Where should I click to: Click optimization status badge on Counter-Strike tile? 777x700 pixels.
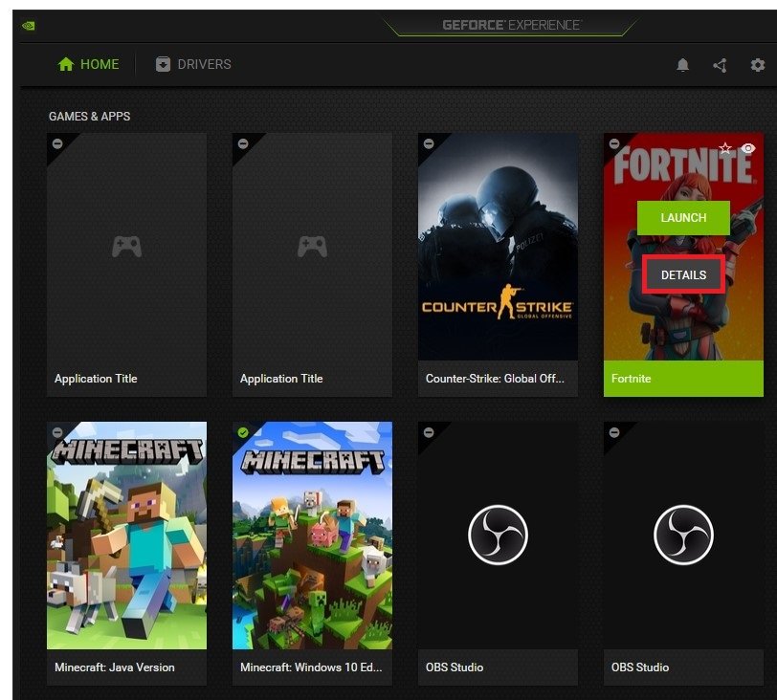pyautogui.click(x=428, y=143)
